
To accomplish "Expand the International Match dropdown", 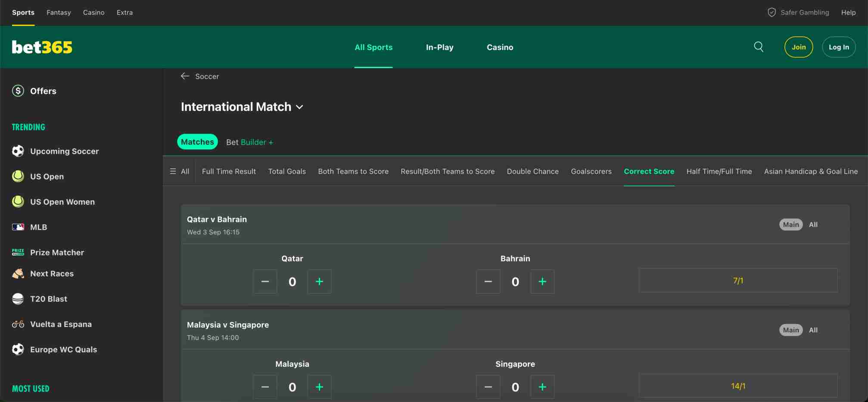I will click(x=242, y=107).
